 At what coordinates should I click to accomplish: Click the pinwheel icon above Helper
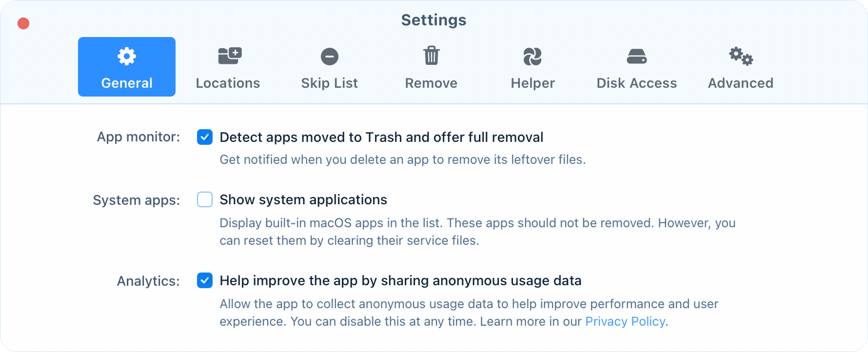pos(533,56)
